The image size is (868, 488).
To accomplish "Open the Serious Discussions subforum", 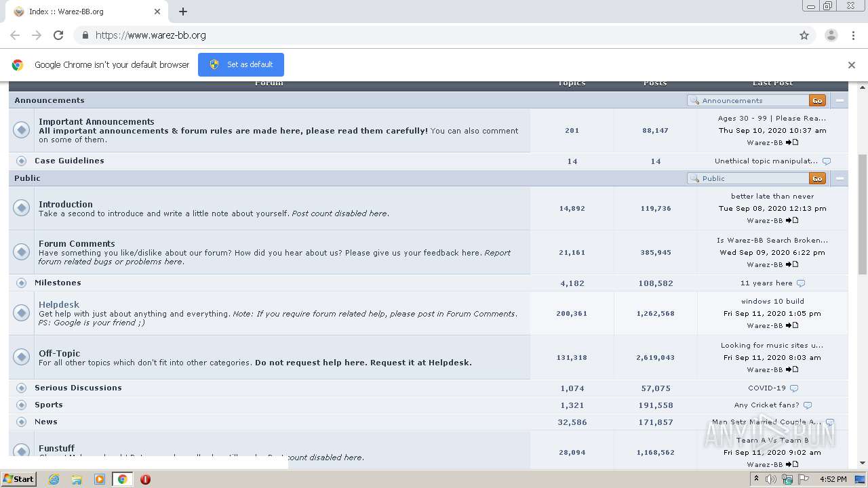I will 78,388.
